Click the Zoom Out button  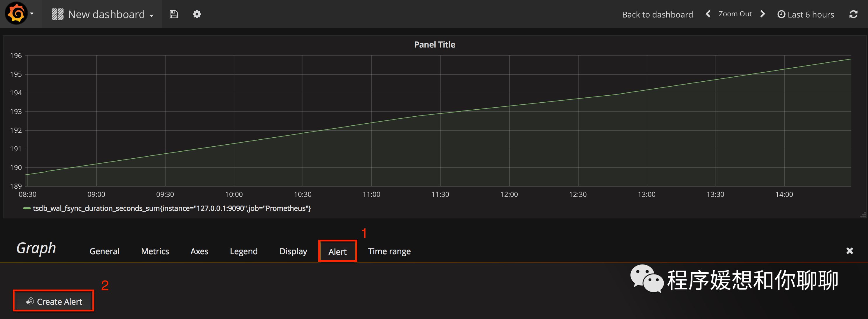[x=735, y=14]
